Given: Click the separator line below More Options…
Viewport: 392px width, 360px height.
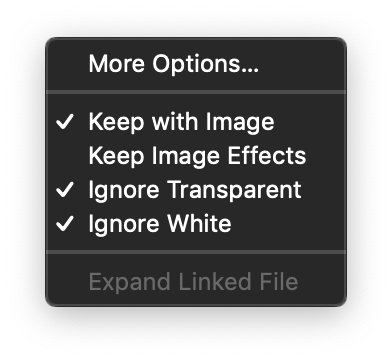Looking at the screenshot, I should [x=196, y=92].
